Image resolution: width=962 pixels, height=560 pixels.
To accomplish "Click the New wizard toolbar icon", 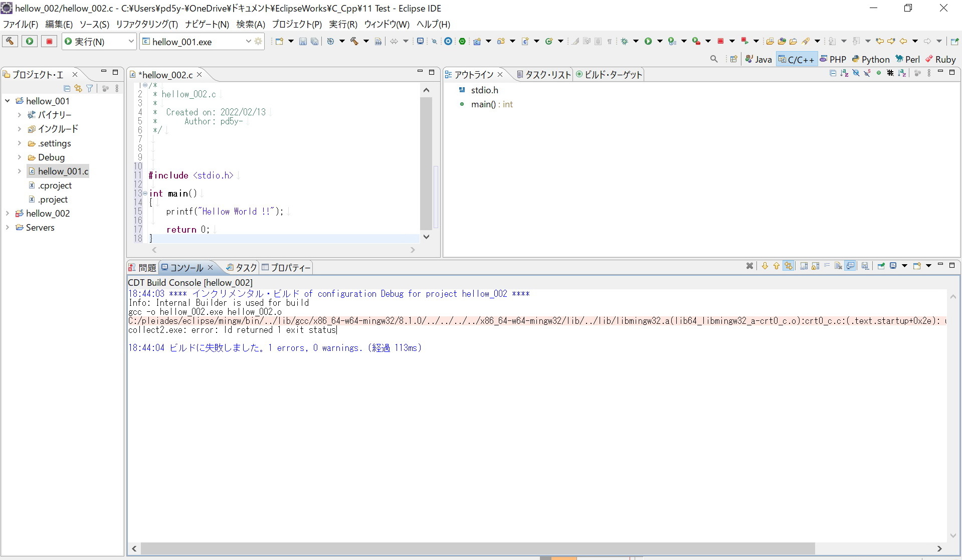I will click(x=279, y=41).
